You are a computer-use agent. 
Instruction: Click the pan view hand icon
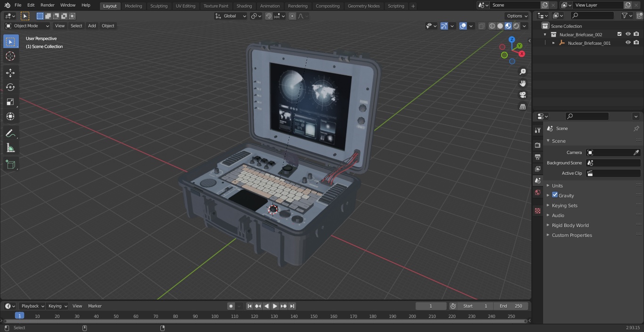[522, 83]
